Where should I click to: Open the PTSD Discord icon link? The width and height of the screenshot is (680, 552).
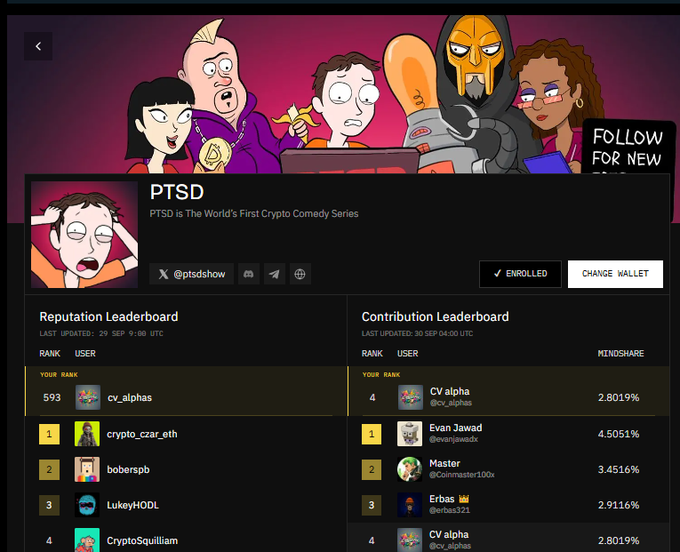248,274
